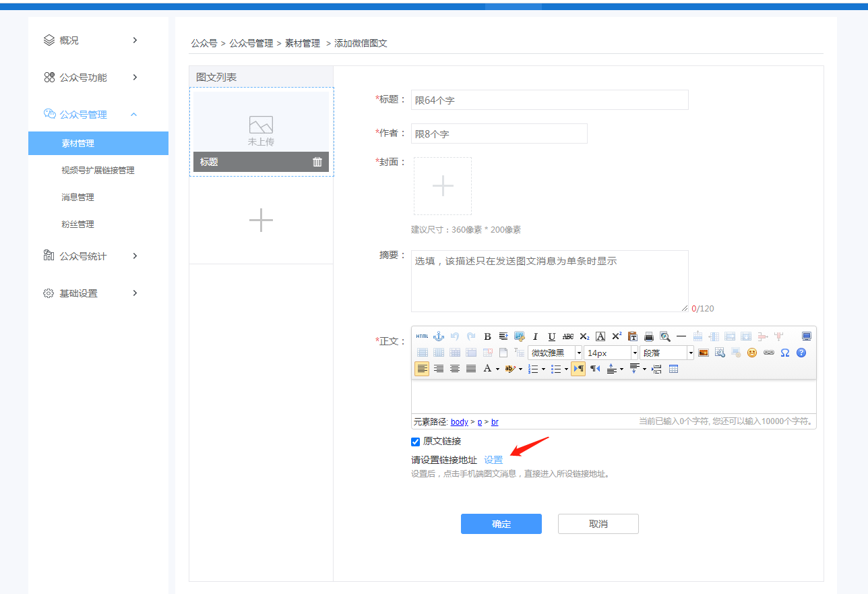The image size is (868, 594).
Task: Open font color dropdown arrow
Action: point(497,369)
